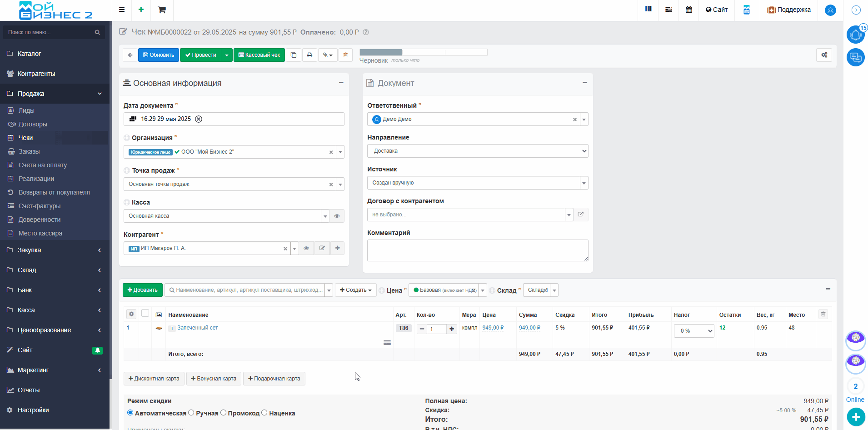This screenshot has height=430, width=868.
Task: Copy the document using the duplicate icon
Action: click(294, 55)
